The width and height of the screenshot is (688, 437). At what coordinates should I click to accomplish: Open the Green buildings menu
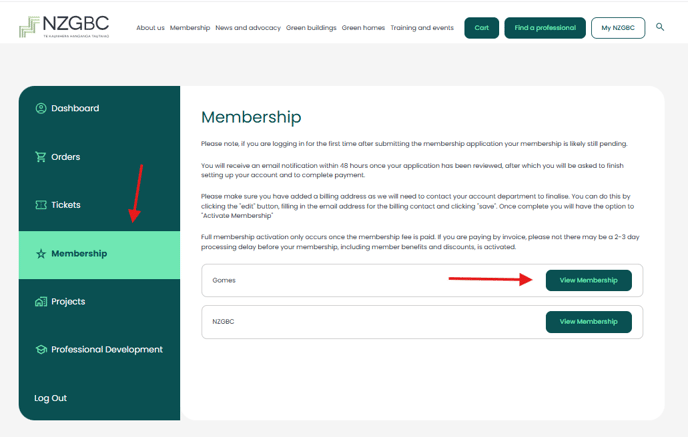point(309,28)
